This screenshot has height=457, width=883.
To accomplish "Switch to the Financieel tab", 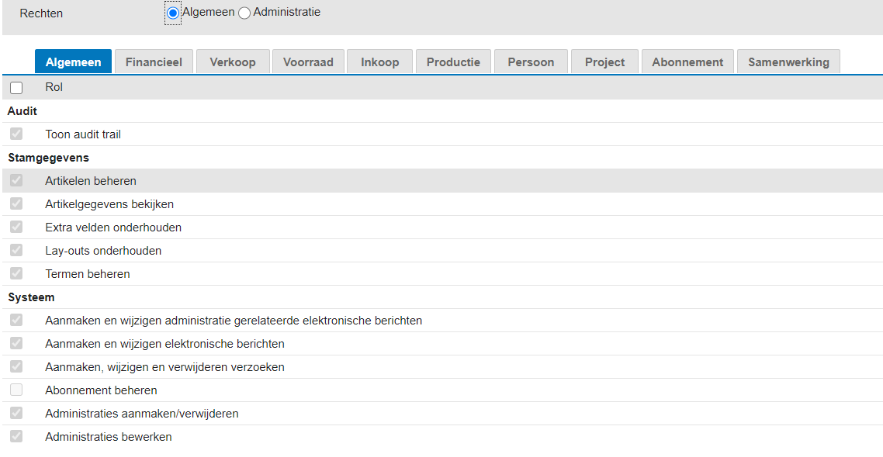I will [153, 62].
